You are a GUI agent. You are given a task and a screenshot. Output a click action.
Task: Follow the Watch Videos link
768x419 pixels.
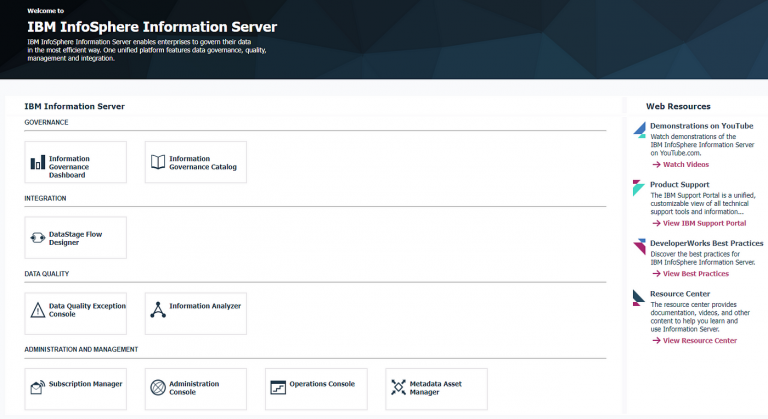pyautogui.click(x=686, y=165)
